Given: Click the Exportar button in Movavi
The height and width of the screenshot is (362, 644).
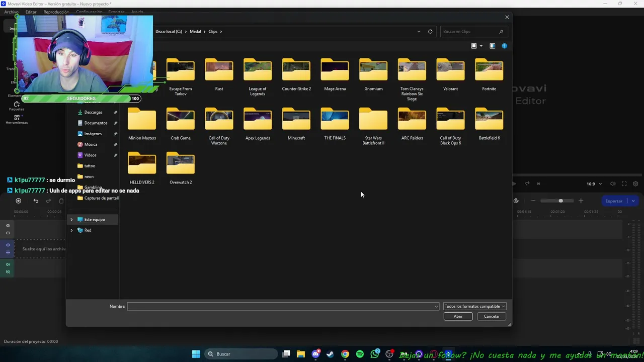Looking at the screenshot, I should tap(614, 201).
